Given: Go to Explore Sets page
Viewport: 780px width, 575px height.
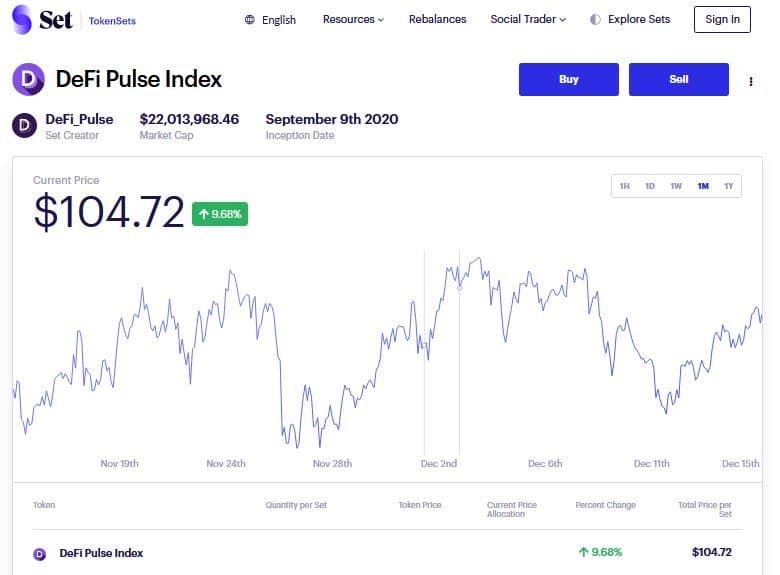Looking at the screenshot, I should pos(639,19).
